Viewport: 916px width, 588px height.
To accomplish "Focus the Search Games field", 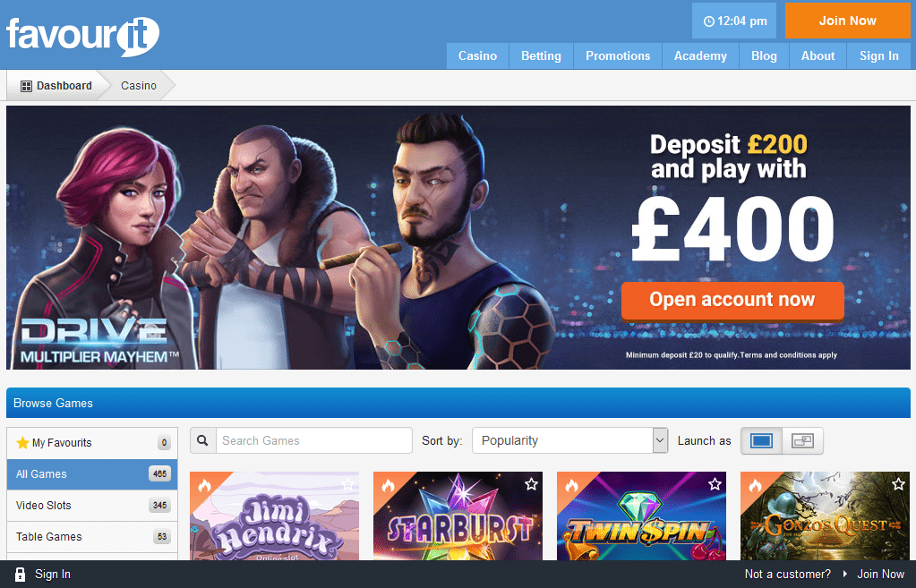I will [313, 441].
